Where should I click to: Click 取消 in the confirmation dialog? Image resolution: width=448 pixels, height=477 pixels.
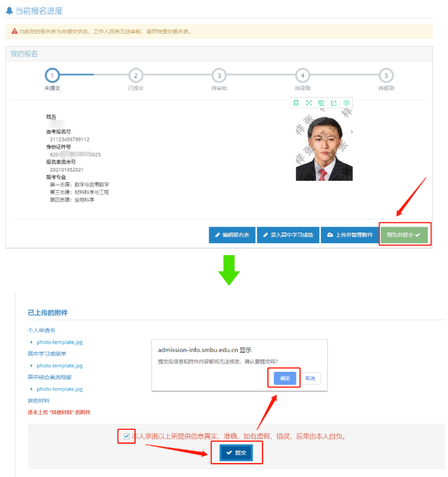click(310, 378)
